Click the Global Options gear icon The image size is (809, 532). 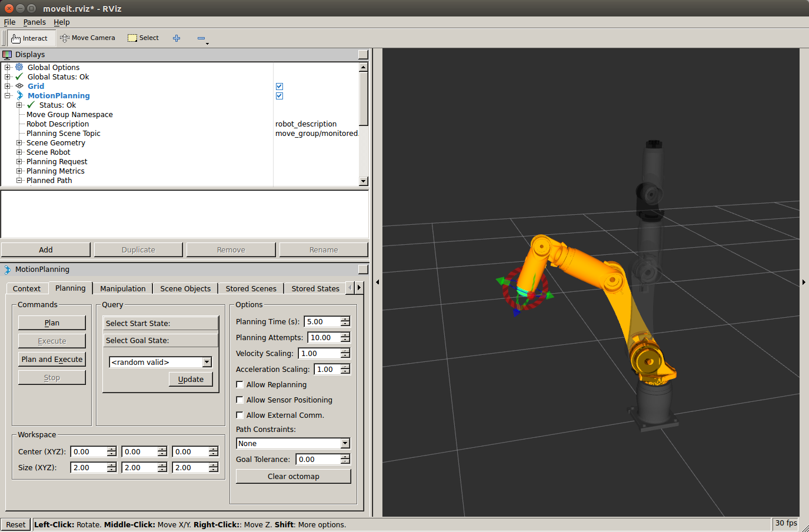[19, 67]
